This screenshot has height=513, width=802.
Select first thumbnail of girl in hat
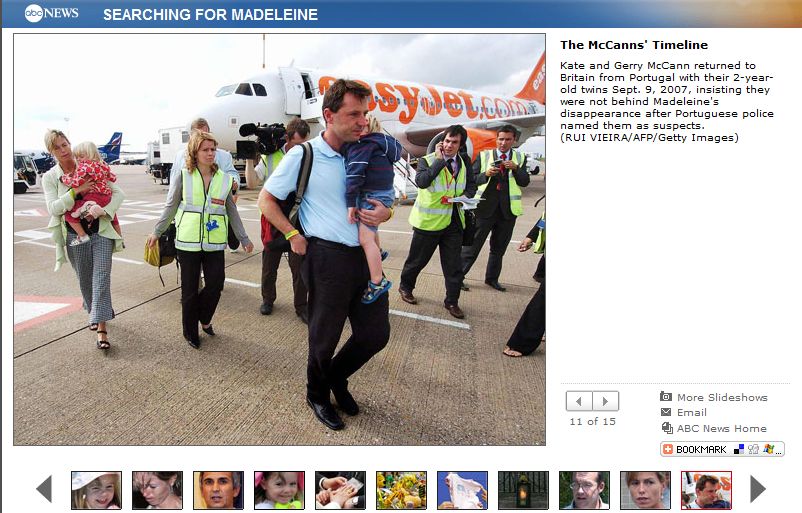(96, 490)
